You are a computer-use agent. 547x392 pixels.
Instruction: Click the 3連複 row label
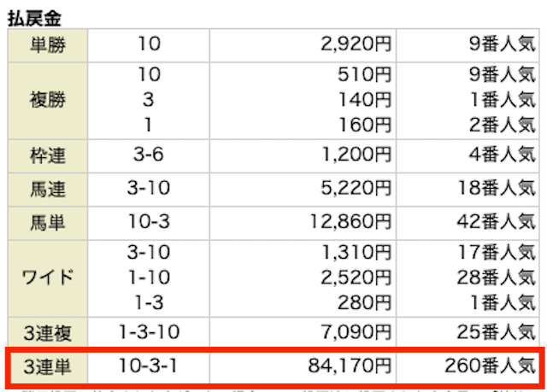tap(48, 332)
